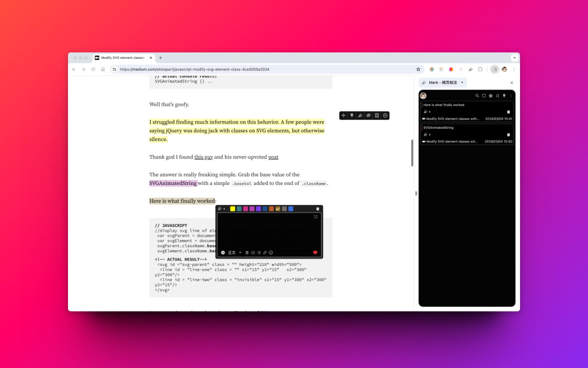Expand the SVGAnimatedString note's highlighter arrow
The image size is (588, 368).
tap(430, 135)
